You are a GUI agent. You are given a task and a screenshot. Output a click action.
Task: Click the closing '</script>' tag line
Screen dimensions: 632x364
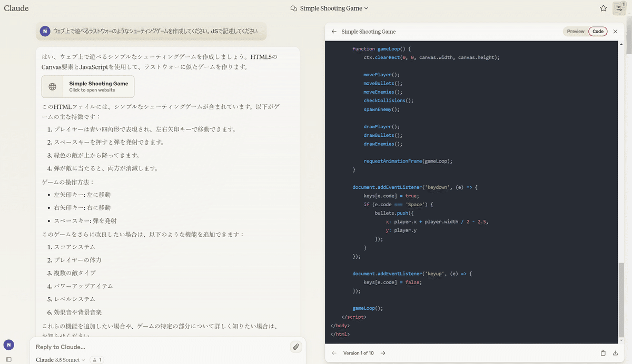tap(353, 317)
